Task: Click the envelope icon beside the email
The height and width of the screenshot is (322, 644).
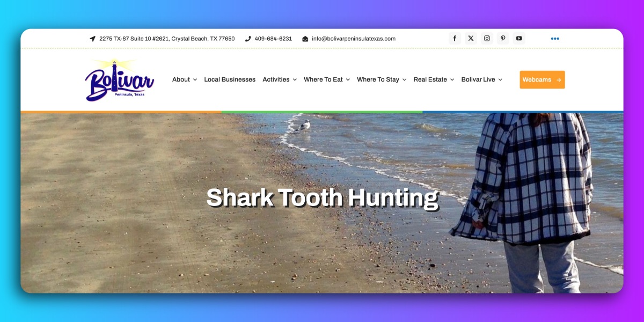Action: click(305, 38)
